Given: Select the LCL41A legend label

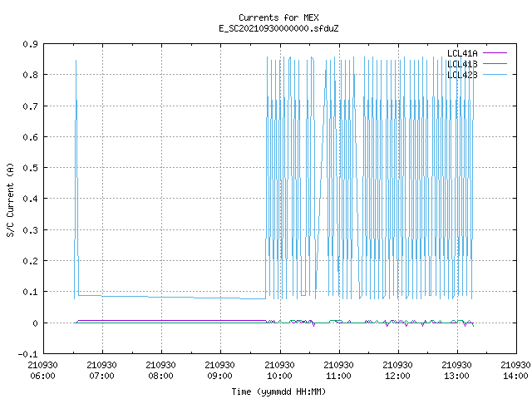Looking at the screenshot, I should point(462,53).
